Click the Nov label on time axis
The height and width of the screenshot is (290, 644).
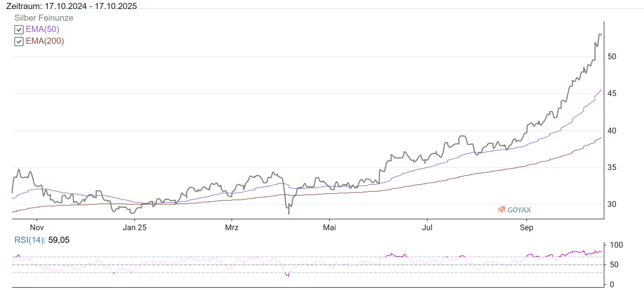click(37, 228)
